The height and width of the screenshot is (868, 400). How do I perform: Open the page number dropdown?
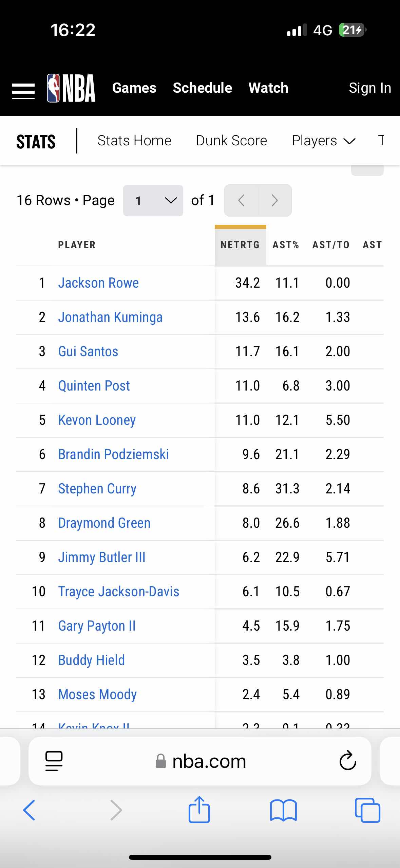pyautogui.click(x=153, y=200)
